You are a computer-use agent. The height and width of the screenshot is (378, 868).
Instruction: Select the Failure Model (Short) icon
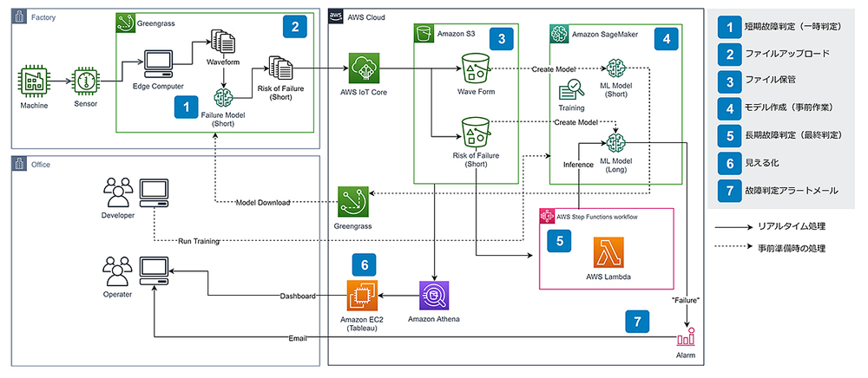224,97
